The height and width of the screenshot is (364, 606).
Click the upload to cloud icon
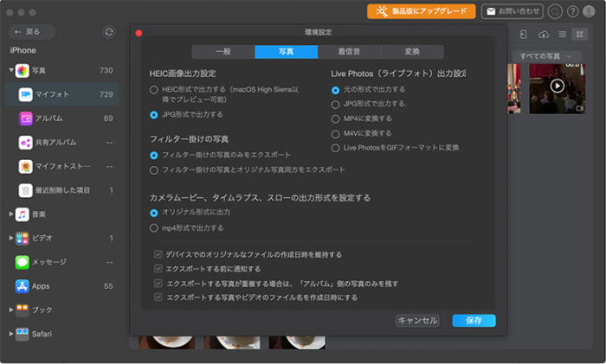[544, 35]
